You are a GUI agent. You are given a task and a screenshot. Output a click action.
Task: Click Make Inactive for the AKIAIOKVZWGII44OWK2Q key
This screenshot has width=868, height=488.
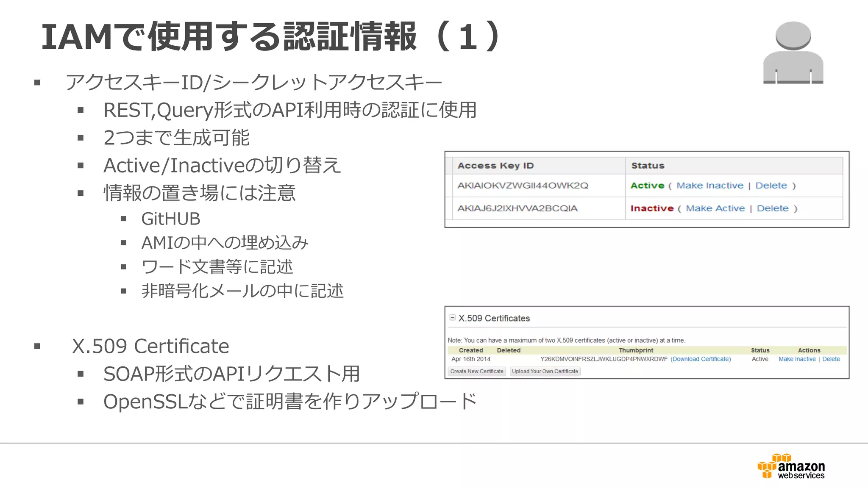(710, 186)
